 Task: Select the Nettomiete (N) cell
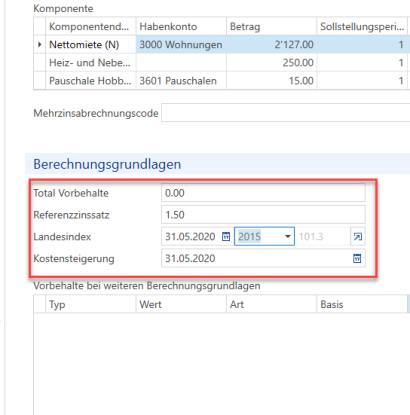click(91, 44)
